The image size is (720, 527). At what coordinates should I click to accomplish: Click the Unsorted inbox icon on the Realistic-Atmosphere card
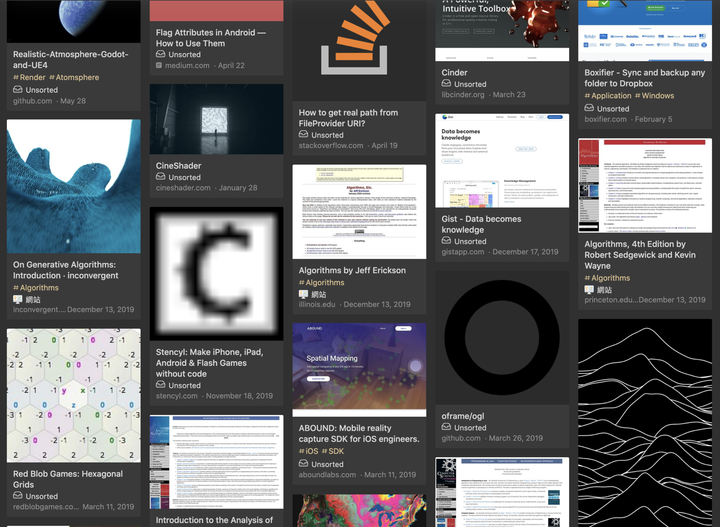pyautogui.click(x=17, y=90)
